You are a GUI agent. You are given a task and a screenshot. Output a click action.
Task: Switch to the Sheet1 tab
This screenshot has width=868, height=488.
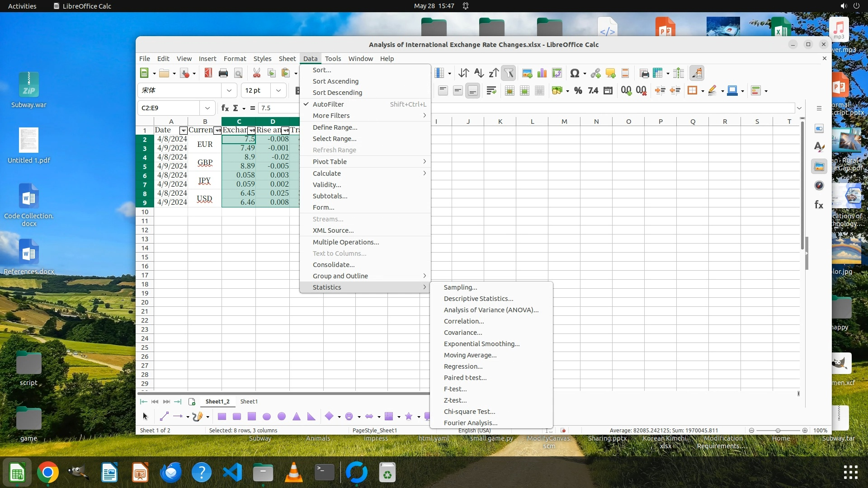249,401
